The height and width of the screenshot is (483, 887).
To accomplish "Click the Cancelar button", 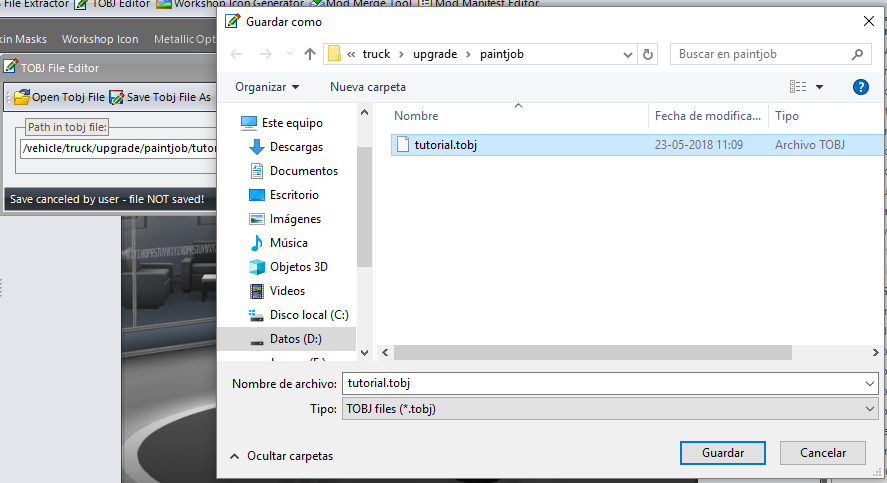I will coord(823,453).
